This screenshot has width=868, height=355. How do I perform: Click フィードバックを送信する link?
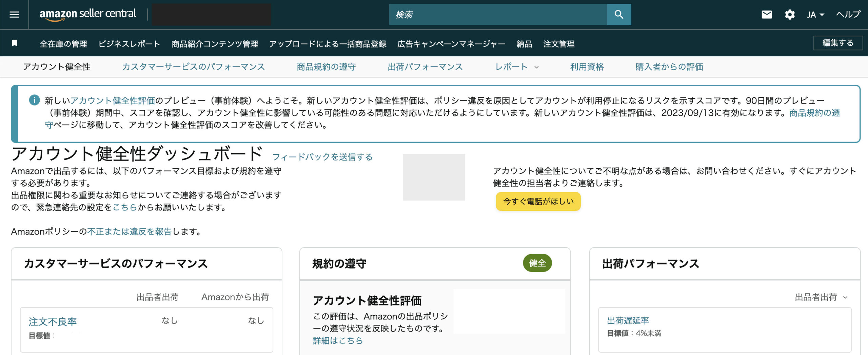point(322,157)
